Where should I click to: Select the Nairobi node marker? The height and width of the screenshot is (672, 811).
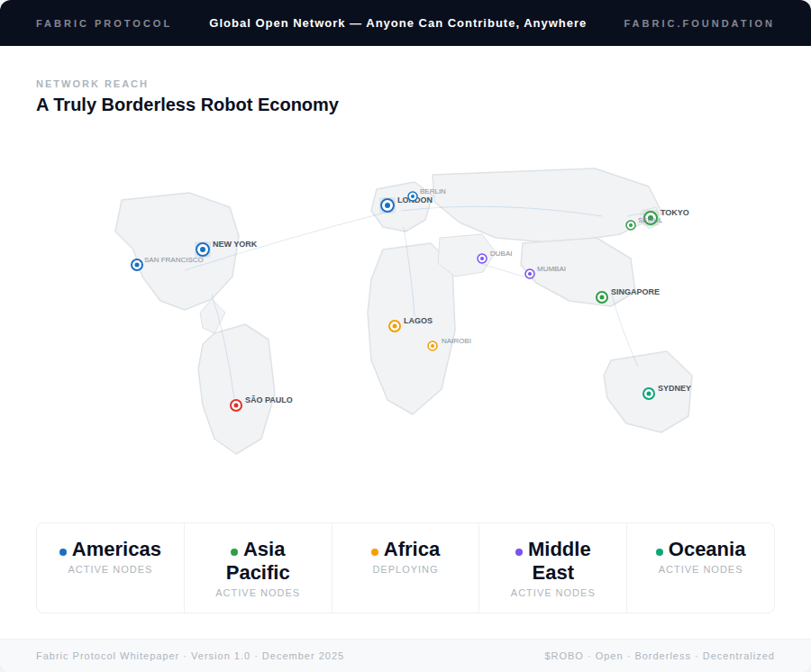coord(433,346)
